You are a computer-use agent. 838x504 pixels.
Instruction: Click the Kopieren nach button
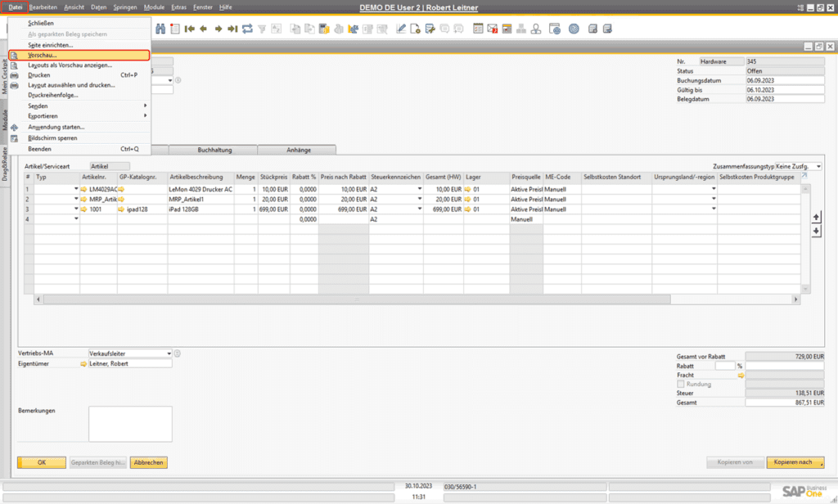click(x=794, y=461)
